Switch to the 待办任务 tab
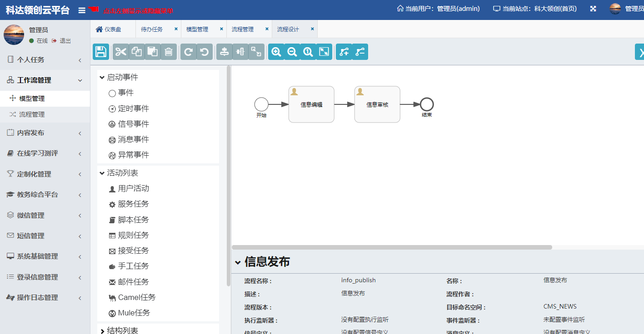 (x=152, y=29)
